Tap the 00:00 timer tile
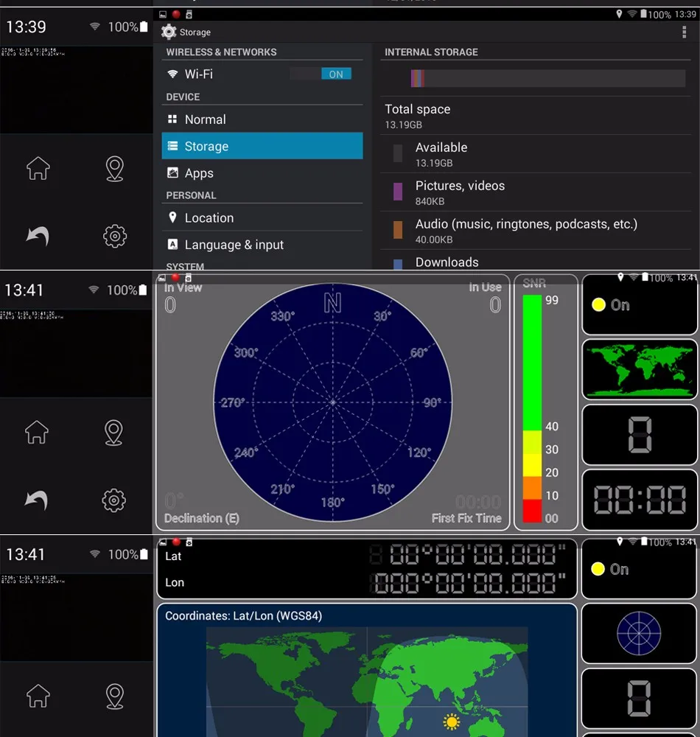This screenshot has height=737, width=700. (x=640, y=500)
